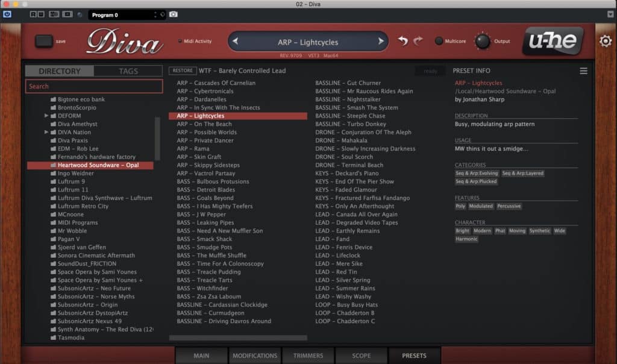Click the preset Search field
The width and height of the screenshot is (617, 364).
point(94,86)
